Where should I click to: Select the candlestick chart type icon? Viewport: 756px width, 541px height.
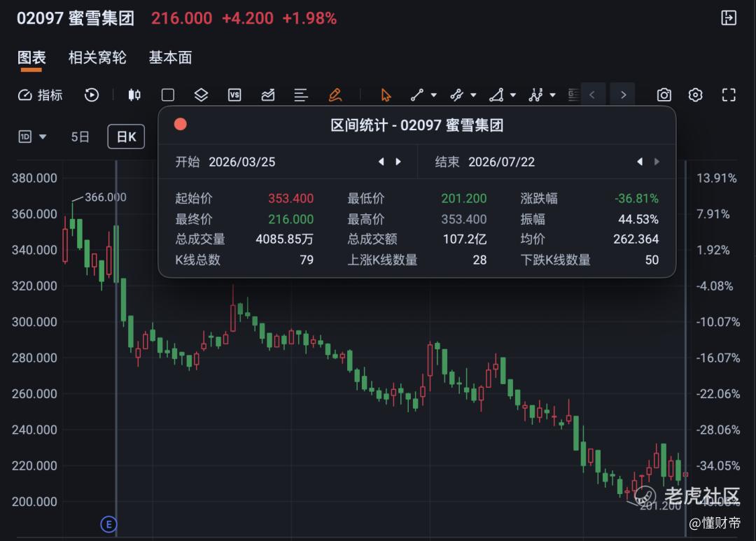[134, 95]
